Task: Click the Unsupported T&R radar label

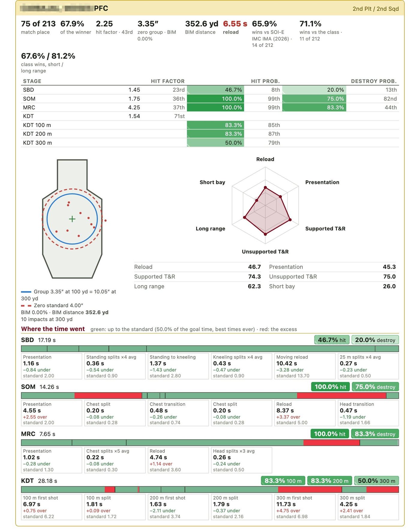Action: pyautogui.click(x=265, y=252)
